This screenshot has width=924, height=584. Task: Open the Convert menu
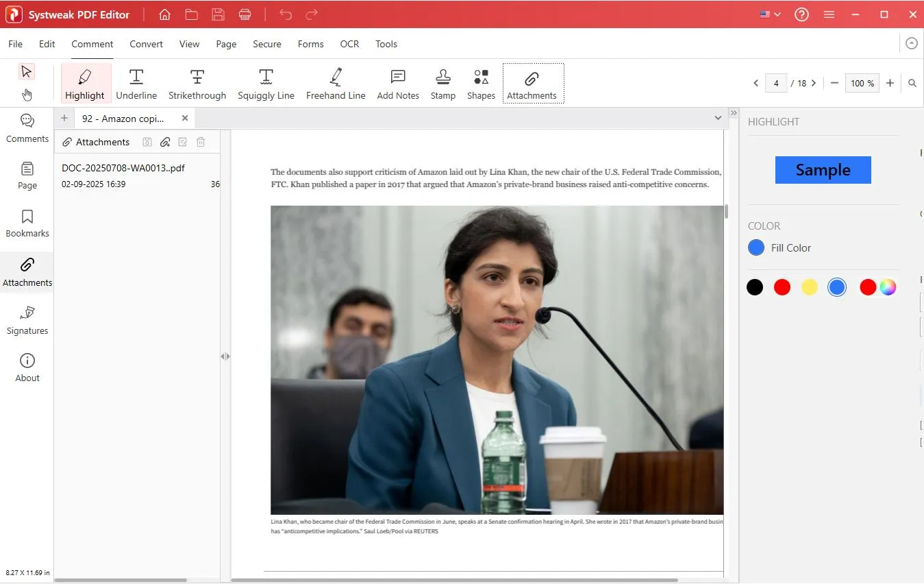(x=146, y=44)
